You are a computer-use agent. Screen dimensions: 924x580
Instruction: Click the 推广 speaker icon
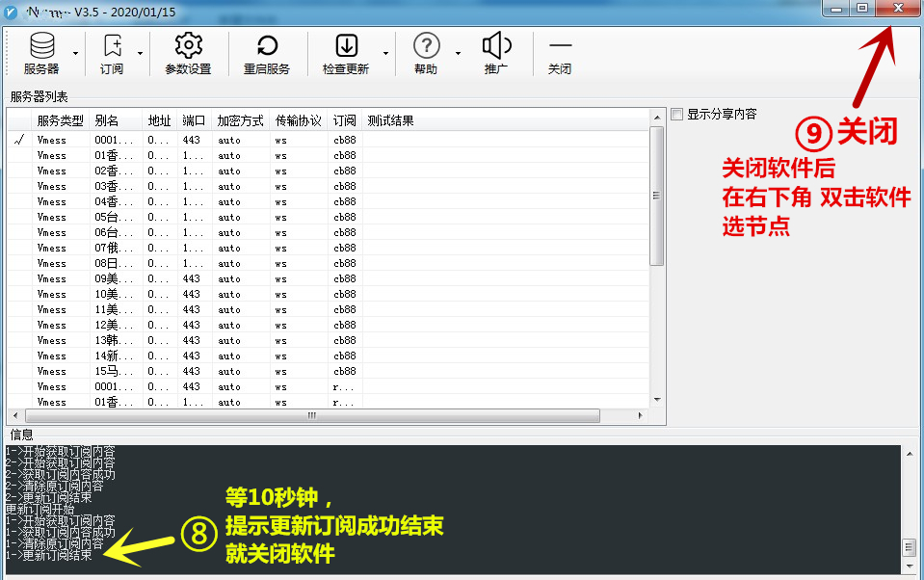[496, 46]
